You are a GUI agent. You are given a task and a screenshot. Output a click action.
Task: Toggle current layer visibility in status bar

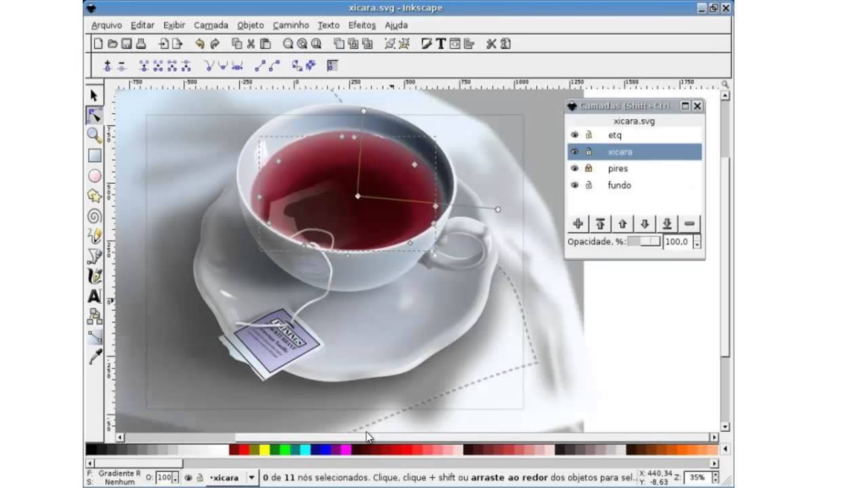coord(189,478)
